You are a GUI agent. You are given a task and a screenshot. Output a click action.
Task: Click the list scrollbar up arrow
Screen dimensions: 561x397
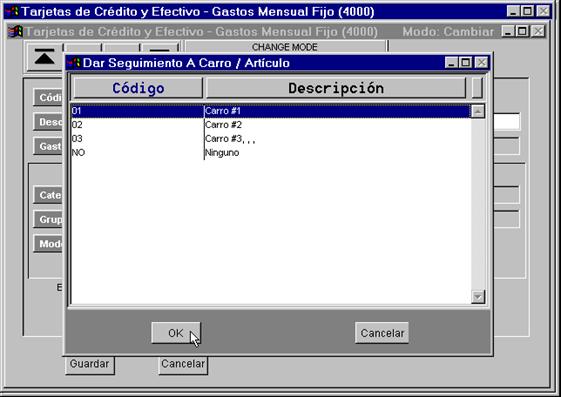point(478,111)
